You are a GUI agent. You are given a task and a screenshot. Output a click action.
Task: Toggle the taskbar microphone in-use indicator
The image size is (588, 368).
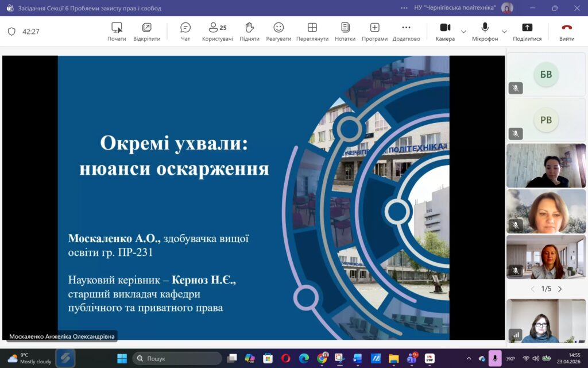pos(496,358)
